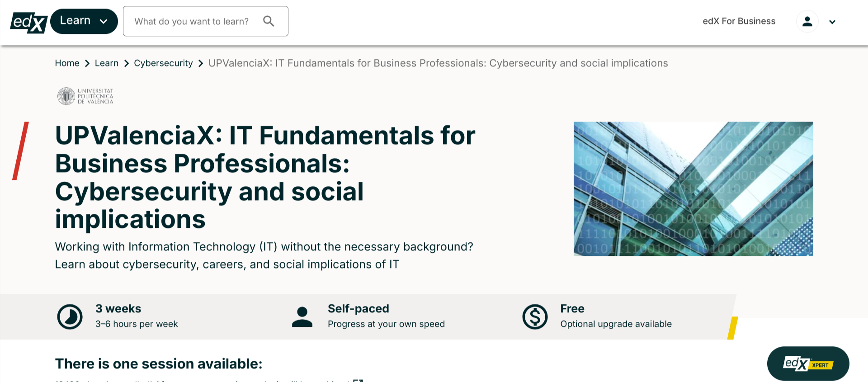The image size is (868, 382).
Task: Select the Learn breadcrumb item
Action: pyautogui.click(x=106, y=63)
